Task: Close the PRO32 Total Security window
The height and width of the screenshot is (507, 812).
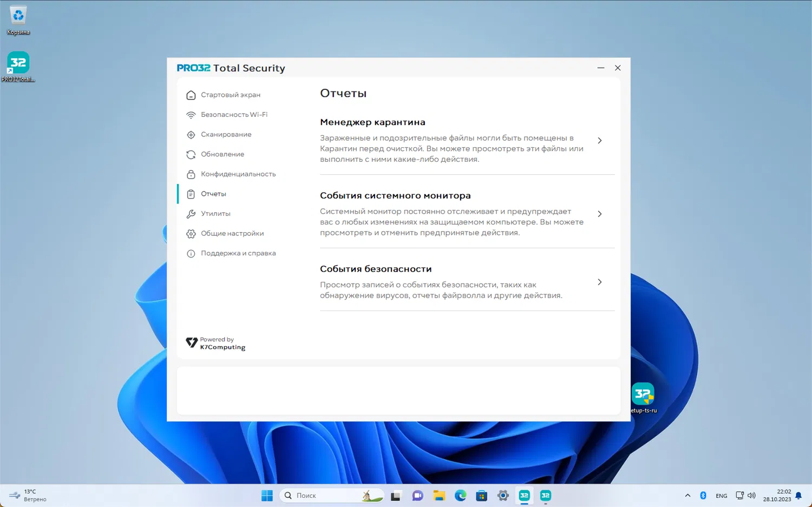Action: (x=618, y=68)
